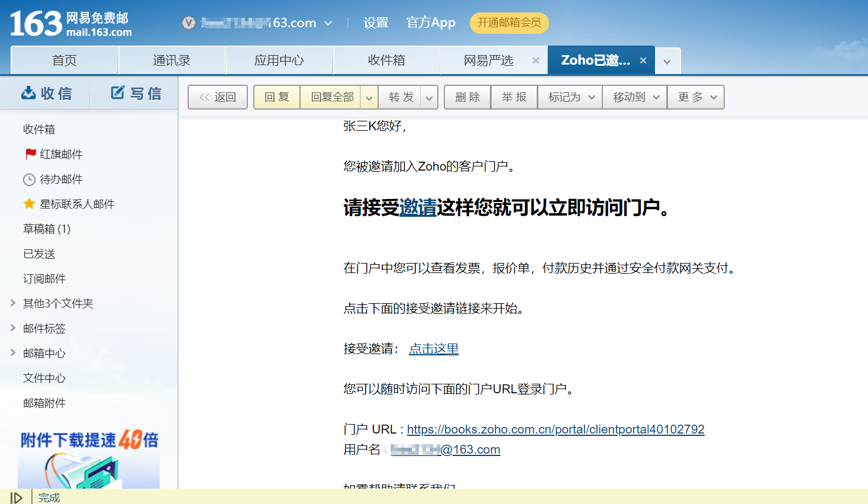Switch to the 通讯录 tab

[x=172, y=60]
